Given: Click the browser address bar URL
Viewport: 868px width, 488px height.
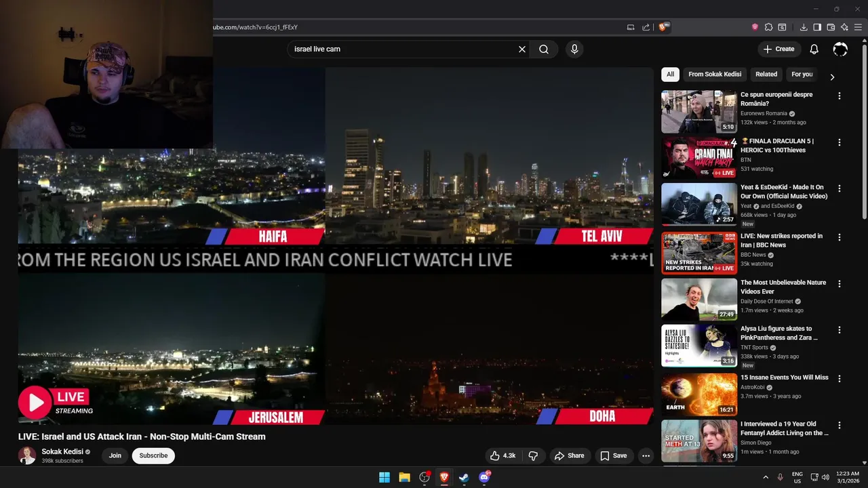Looking at the screenshot, I should tap(256, 27).
